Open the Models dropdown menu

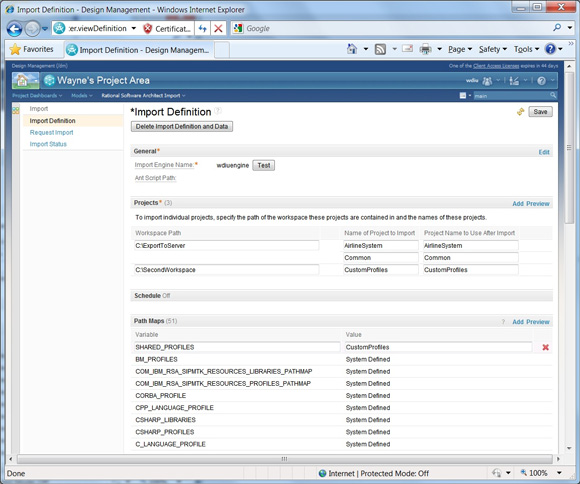pyautogui.click(x=82, y=95)
